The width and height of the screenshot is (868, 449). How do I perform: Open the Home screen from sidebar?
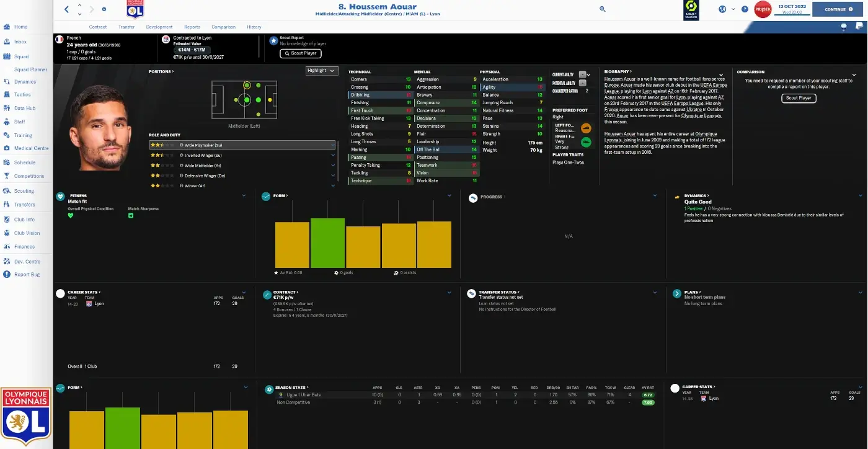20,27
